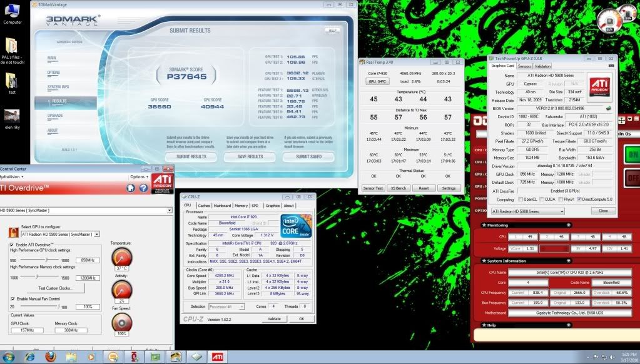
Task: Open the Validation tab in GPU-Z
Action: click(542, 66)
